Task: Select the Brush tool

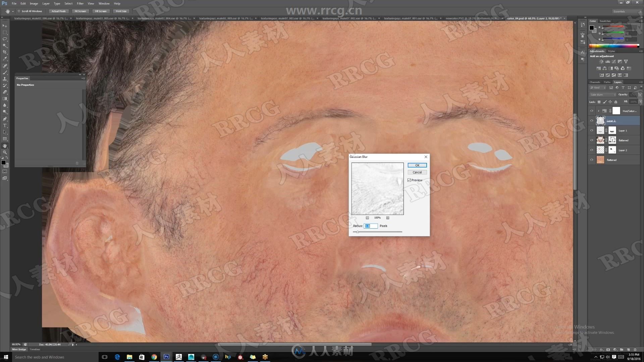Action: (x=5, y=72)
